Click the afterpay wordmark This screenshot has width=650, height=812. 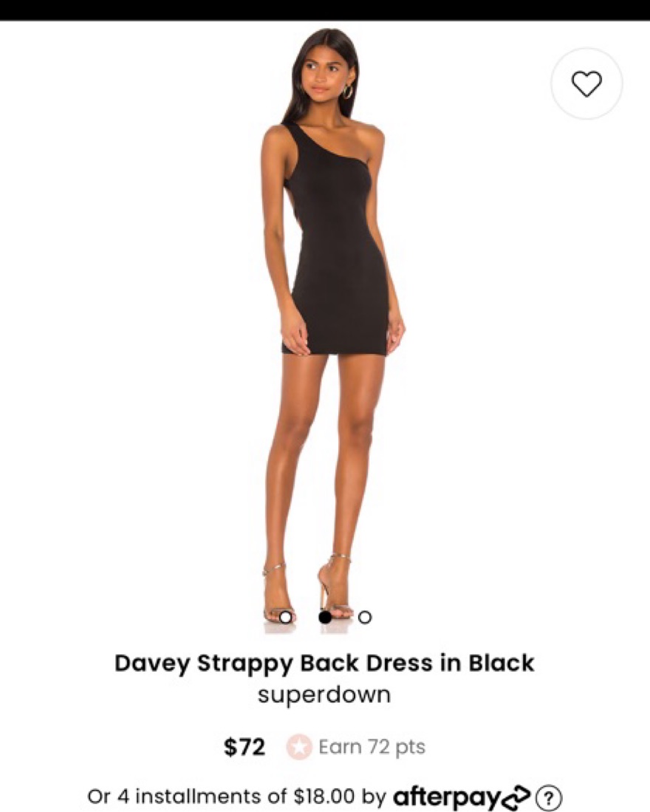(447, 796)
